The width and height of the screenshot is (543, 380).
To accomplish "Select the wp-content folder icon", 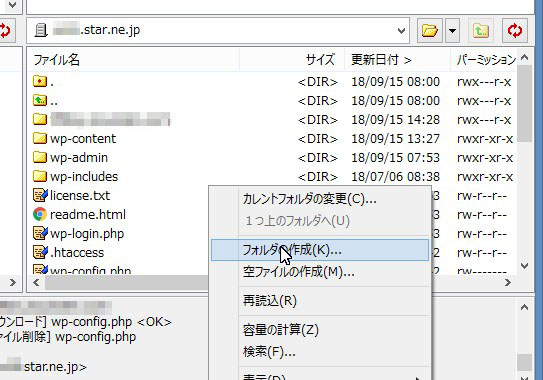I will pyautogui.click(x=40, y=139).
